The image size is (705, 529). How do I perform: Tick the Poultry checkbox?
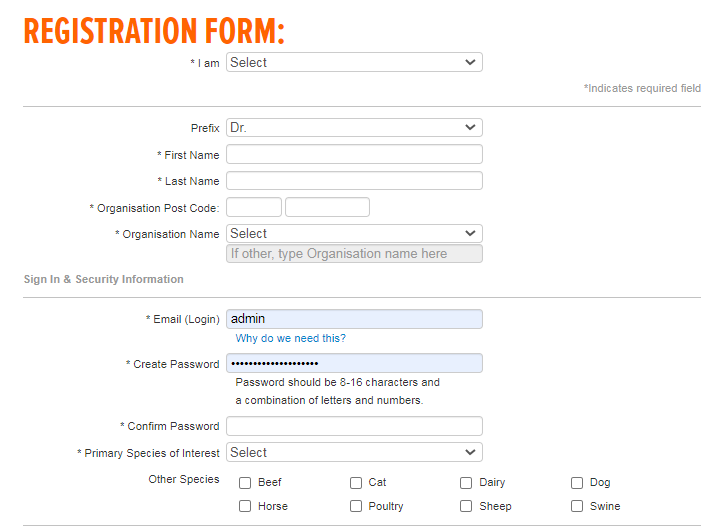point(356,506)
